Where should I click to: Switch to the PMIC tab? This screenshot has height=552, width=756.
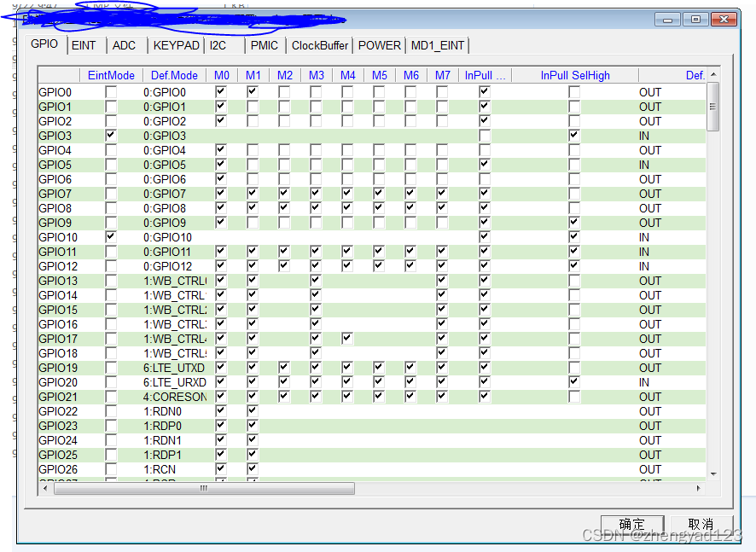point(264,45)
